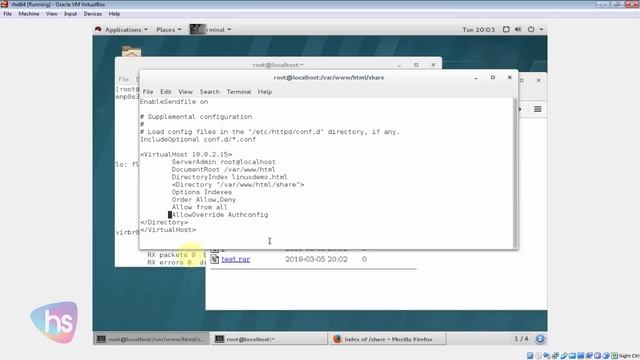Screen dimensions: 640x360
Task: Click the Tue 20:03 clock
Action: (x=478, y=29)
